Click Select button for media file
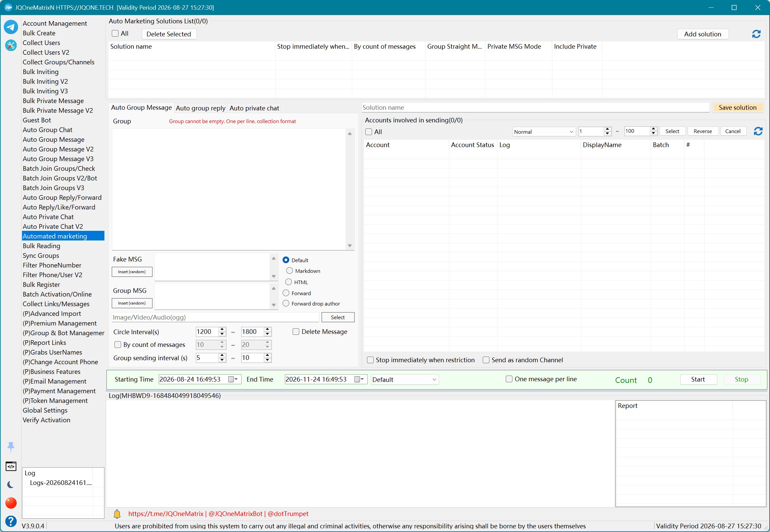Image resolution: width=770 pixels, height=532 pixels. pos(338,317)
